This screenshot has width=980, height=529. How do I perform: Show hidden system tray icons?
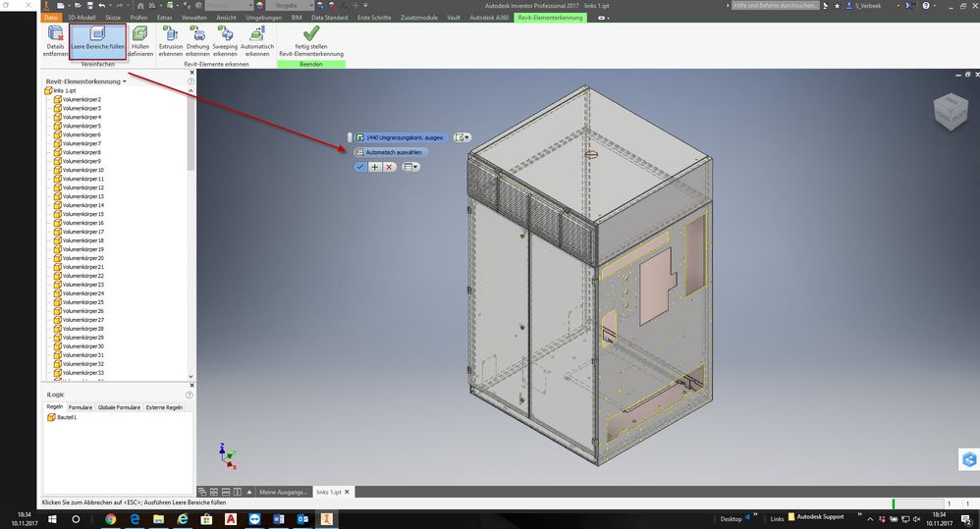[x=869, y=519]
